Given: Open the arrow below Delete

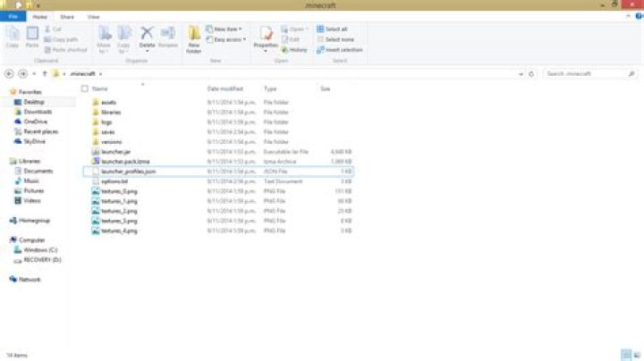Looking at the screenshot, I should click(x=147, y=51).
